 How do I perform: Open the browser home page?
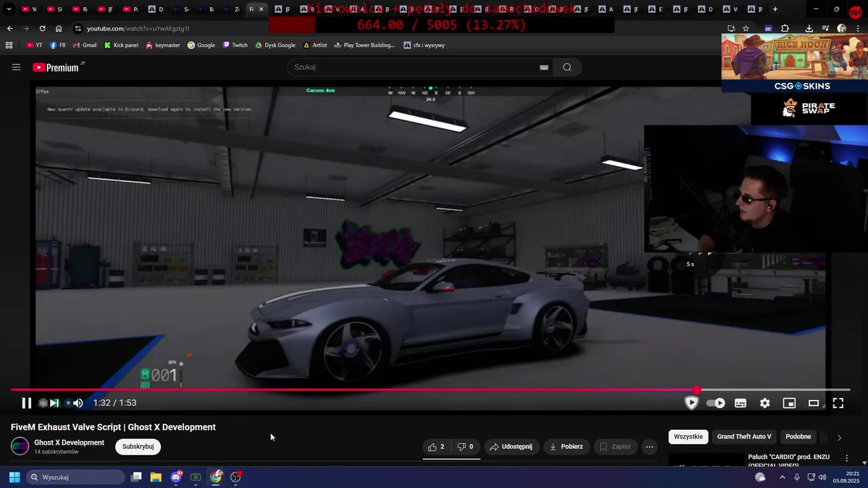[58, 28]
